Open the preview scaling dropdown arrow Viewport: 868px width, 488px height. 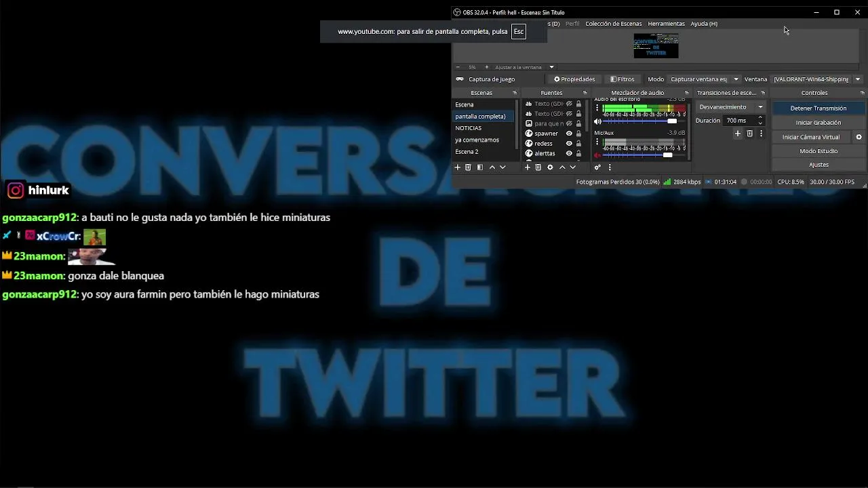[x=551, y=67]
